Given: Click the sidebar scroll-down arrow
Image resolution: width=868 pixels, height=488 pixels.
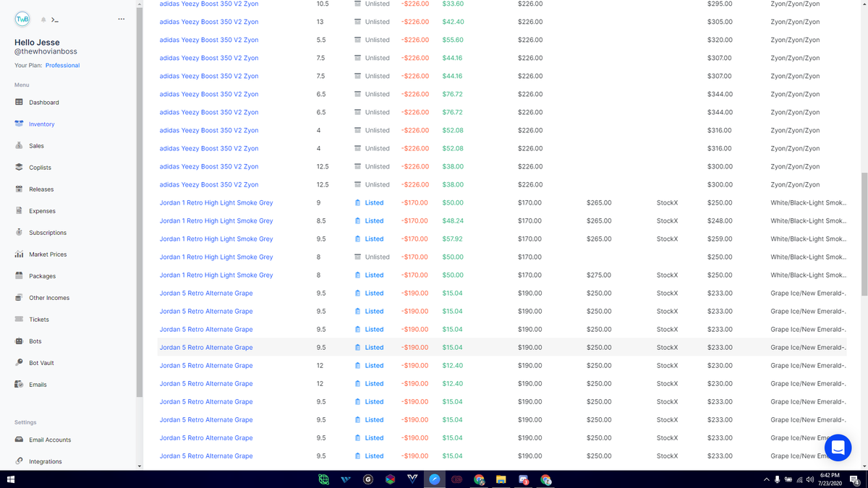Looking at the screenshot, I should pos(139,466).
